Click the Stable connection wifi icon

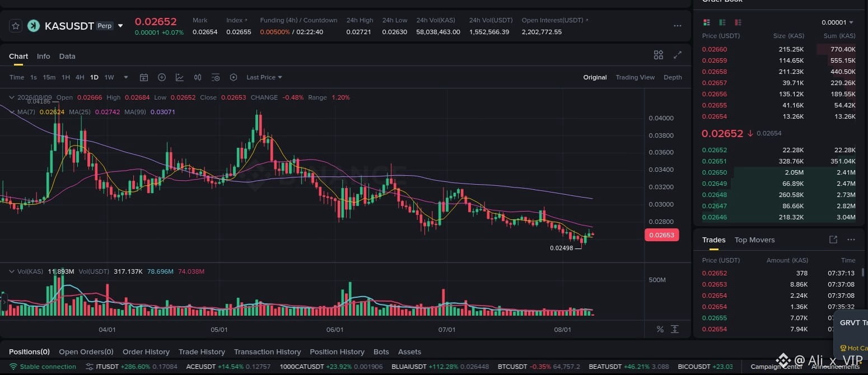[13, 367]
